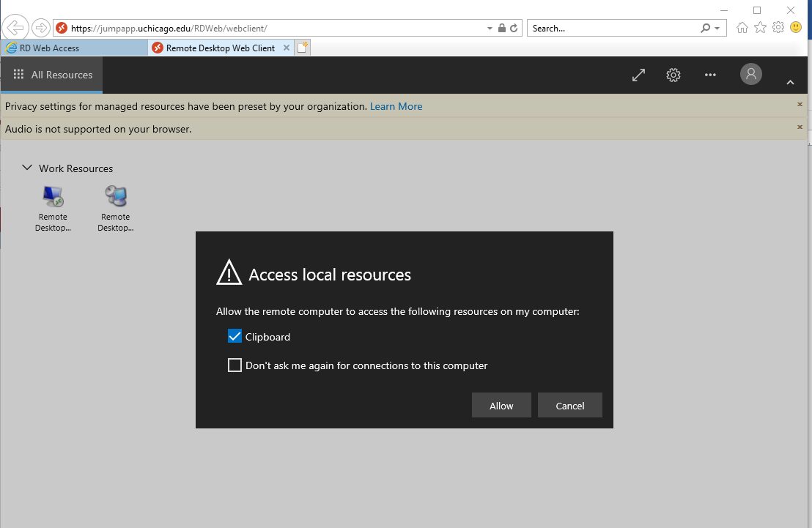The image size is (812, 528).
Task: Send feedback with the smiley icon
Action: coord(796,28)
